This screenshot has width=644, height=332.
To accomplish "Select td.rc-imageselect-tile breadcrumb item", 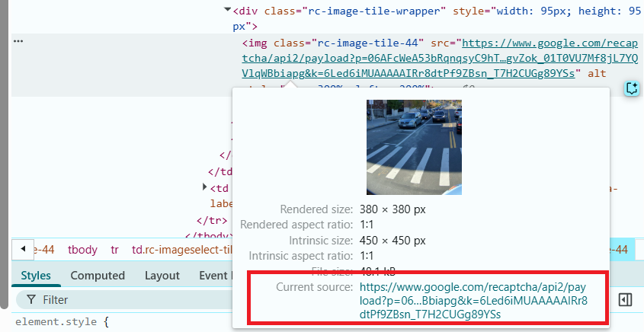I will (x=180, y=250).
